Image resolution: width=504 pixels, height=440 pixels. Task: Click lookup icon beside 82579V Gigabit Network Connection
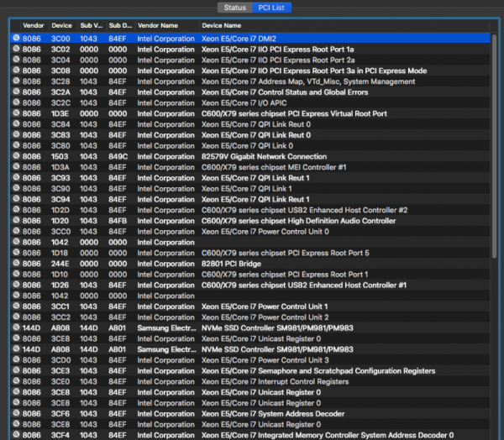click(x=16, y=156)
